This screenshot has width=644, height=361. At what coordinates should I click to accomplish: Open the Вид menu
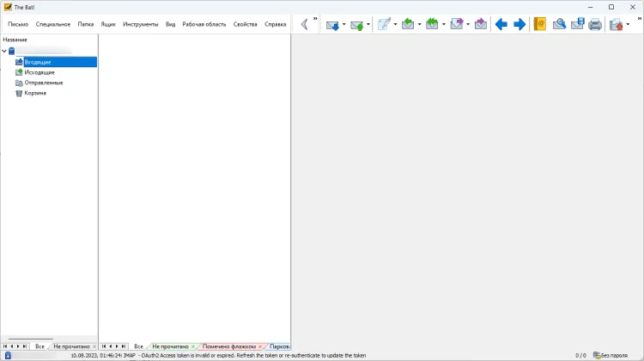tap(171, 24)
